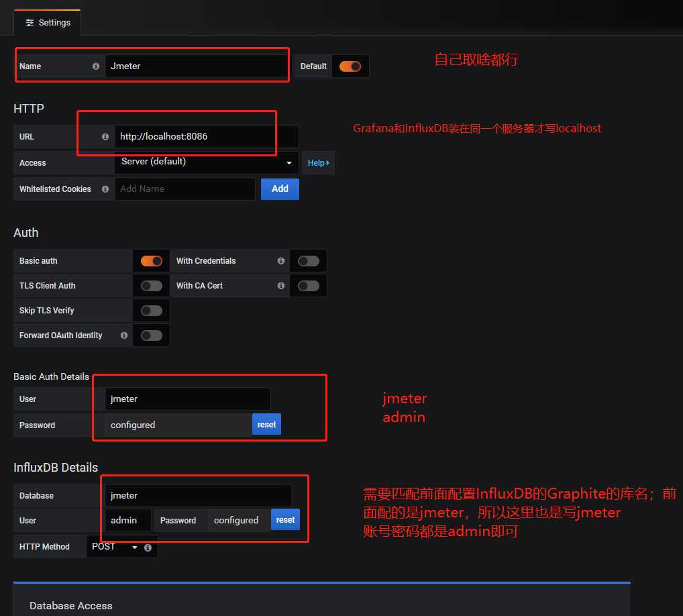Image resolution: width=683 pixels, height=616 pixels.
Task: Click the info icon next to Name
Action: click(96, 66)
